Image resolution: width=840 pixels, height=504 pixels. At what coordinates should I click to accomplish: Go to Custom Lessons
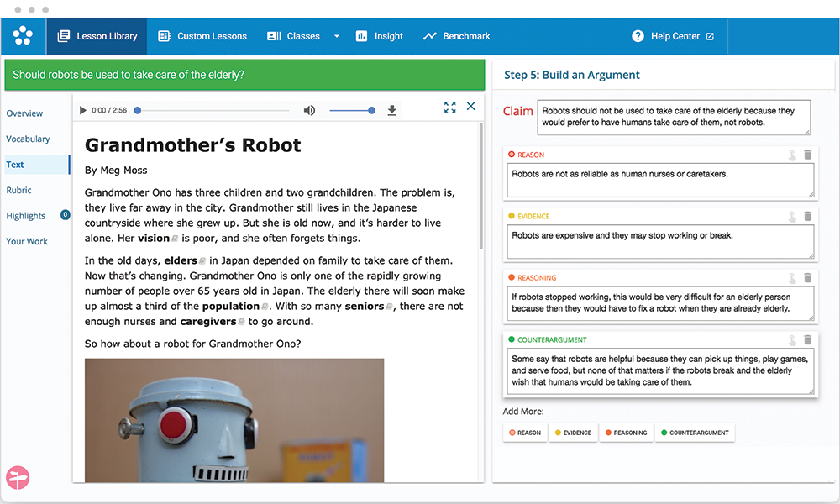202,36
